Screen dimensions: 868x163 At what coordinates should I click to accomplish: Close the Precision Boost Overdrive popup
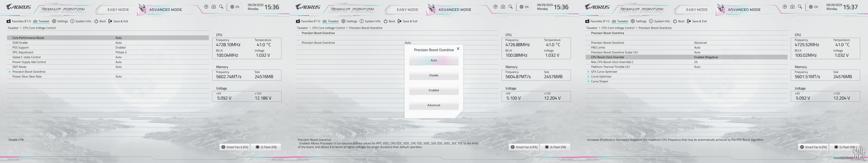tap(458, 49)
